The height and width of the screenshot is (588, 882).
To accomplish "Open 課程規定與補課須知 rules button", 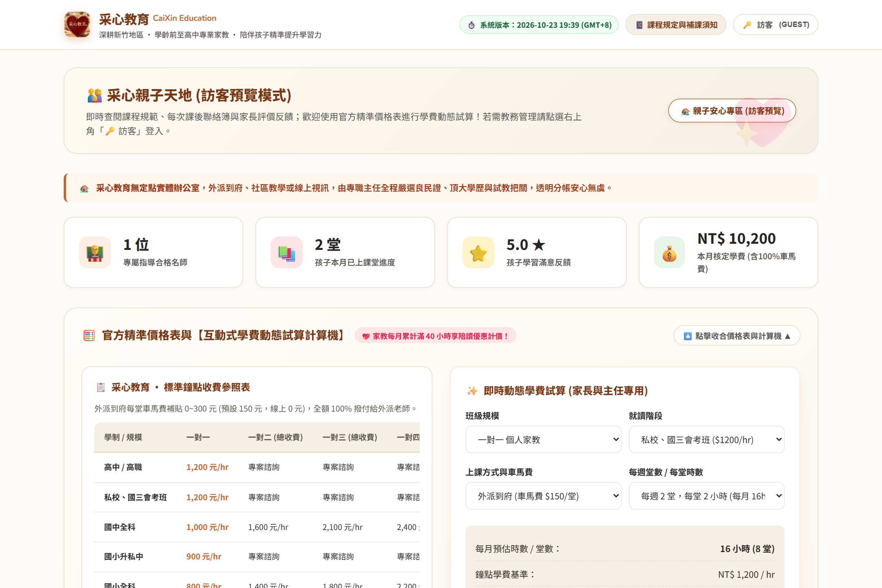I will tap(676, 25).
